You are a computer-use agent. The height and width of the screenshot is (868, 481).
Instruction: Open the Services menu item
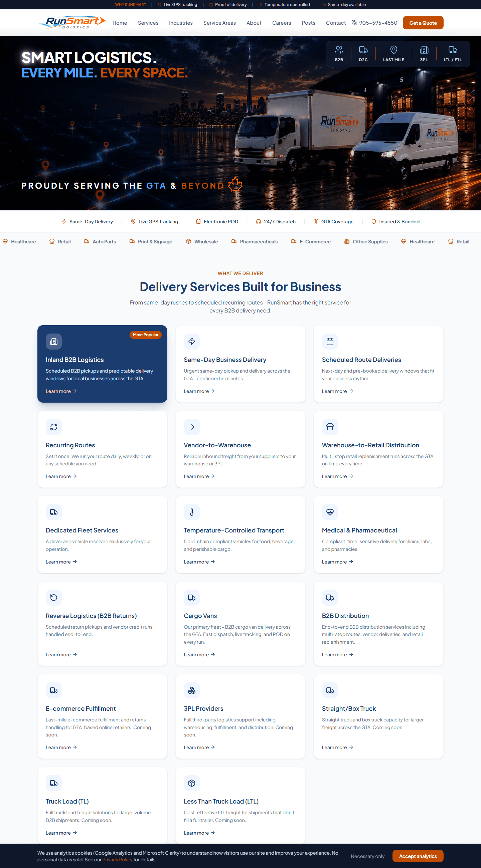pyautogui.click(x=148, y=23)
